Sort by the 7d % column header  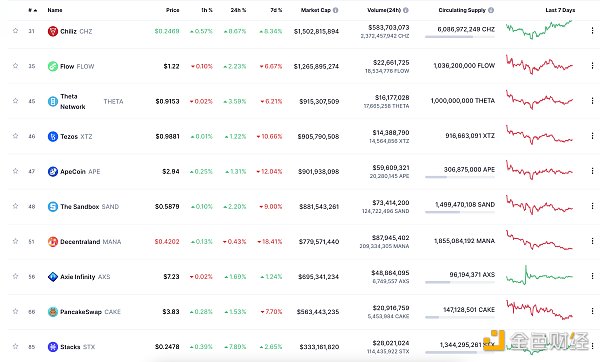(276, 10)
